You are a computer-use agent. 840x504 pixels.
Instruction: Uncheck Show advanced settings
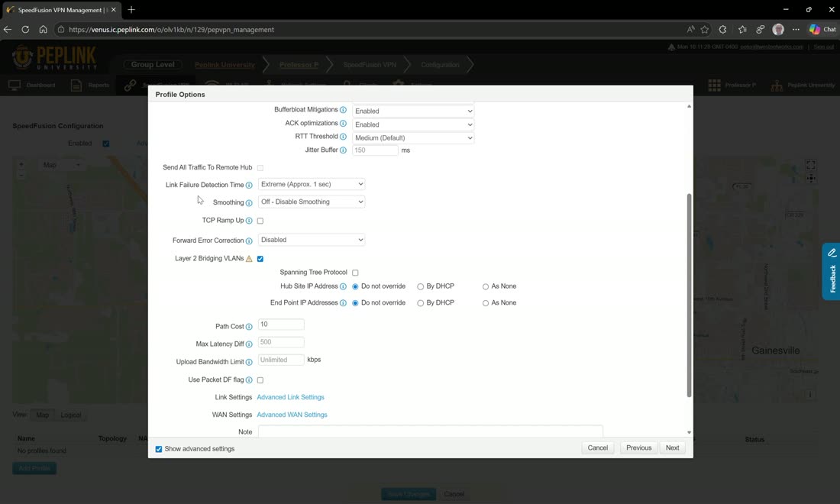(x=159, y=449)
